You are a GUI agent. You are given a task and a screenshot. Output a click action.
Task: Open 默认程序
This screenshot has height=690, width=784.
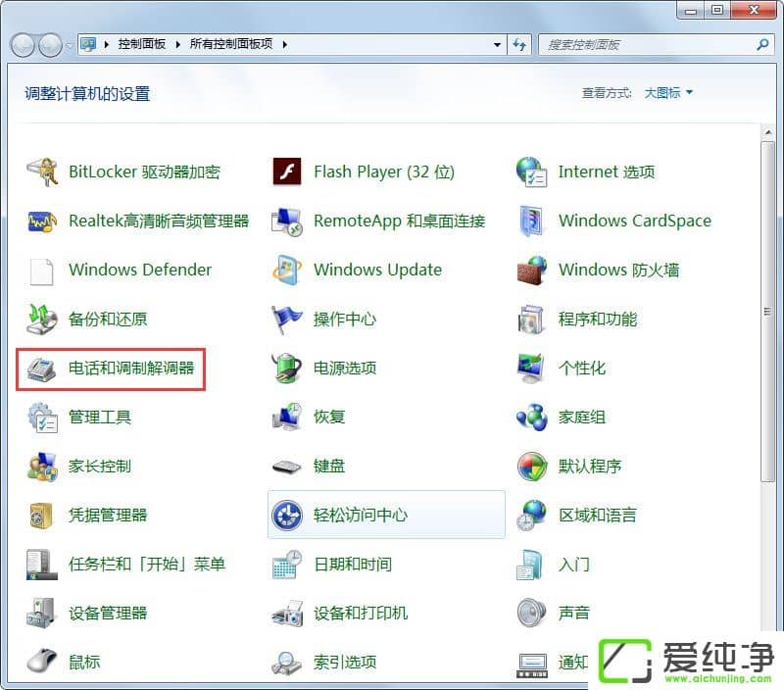[x=590, y=467]
